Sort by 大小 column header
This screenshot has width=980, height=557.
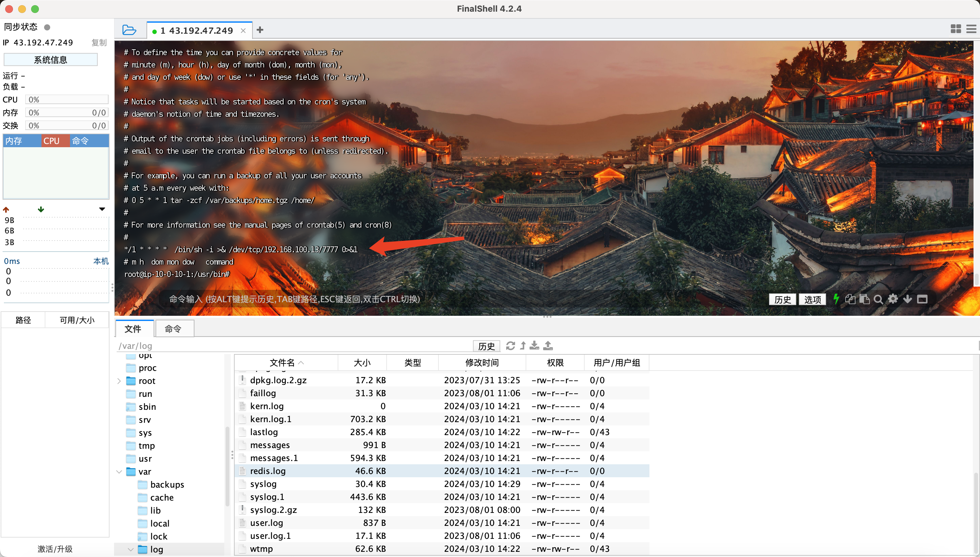[362, 362]
